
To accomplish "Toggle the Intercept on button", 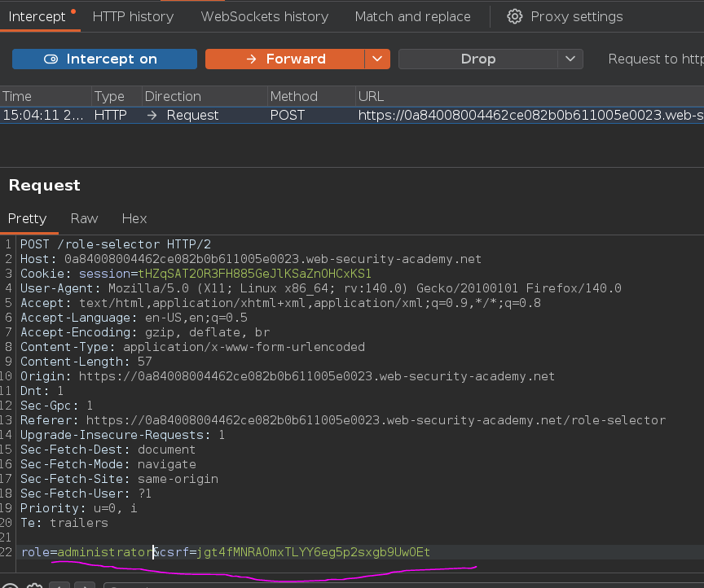I will coord(104,59).
